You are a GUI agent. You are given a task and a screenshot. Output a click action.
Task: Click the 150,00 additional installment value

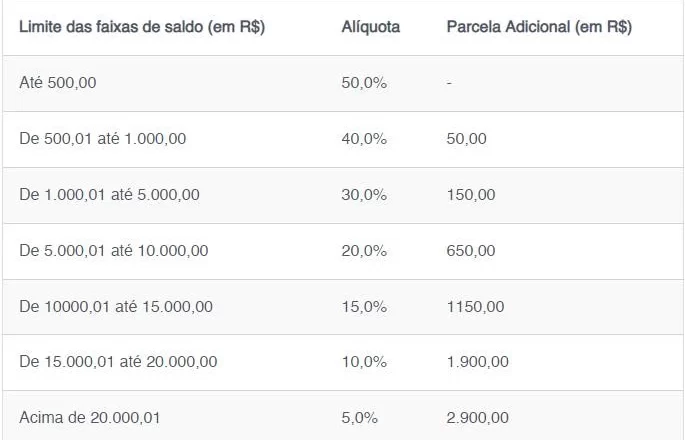[x=471, y=195]
